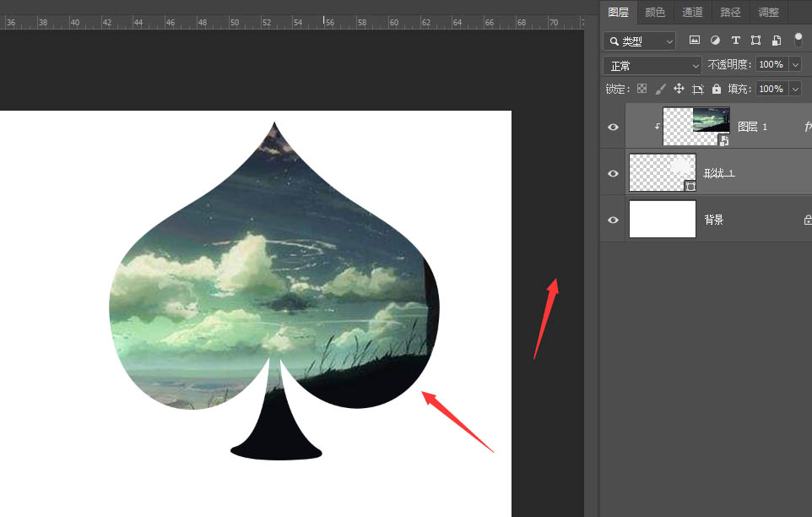
Task: Click the shape layer filter icon
Action: [755, 40]
